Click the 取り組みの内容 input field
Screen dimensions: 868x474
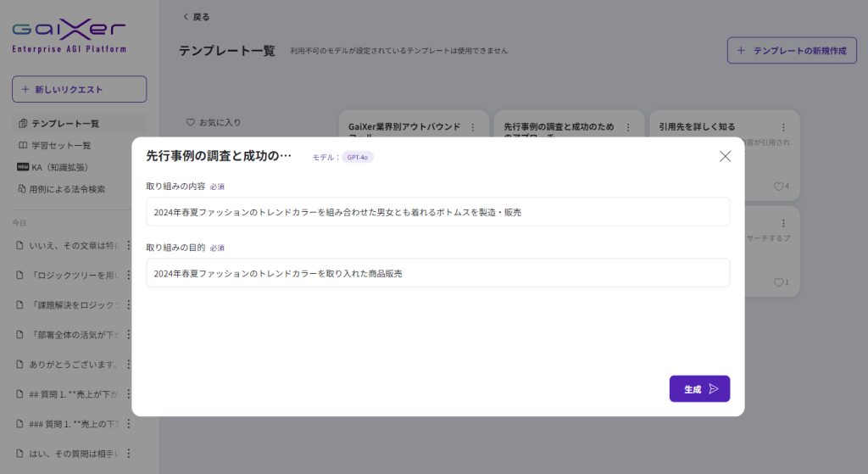click(437, 212)
